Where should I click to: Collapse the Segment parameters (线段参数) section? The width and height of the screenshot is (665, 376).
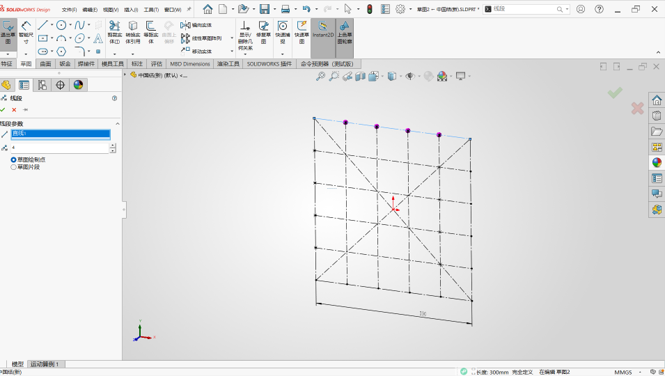click(117, 124)
